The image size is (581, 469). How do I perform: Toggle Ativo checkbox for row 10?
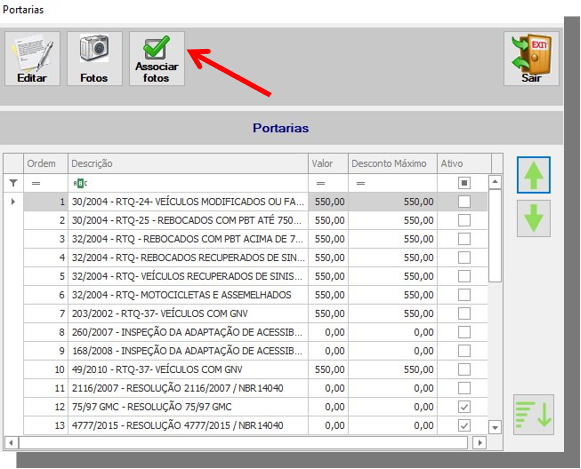(x=464, y=370)
